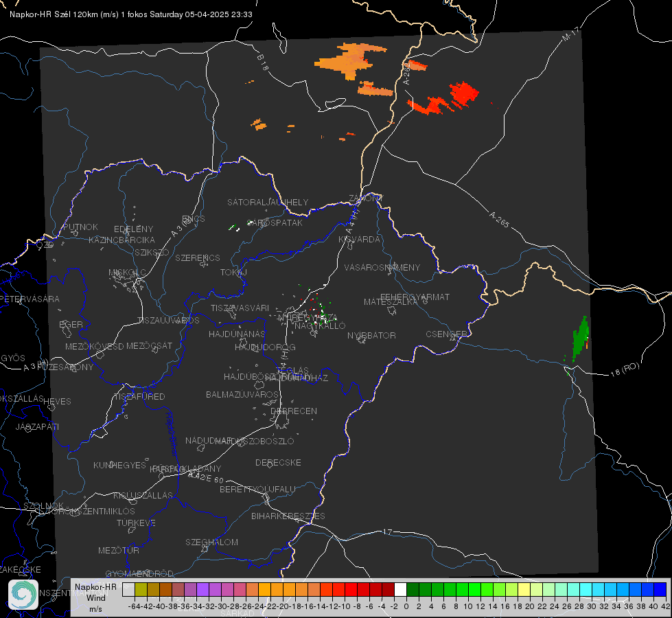The height and width of the screenshot is (618, 672).
Task: Select the MEZŐKÖVESD label
Action: pos(95,346)
